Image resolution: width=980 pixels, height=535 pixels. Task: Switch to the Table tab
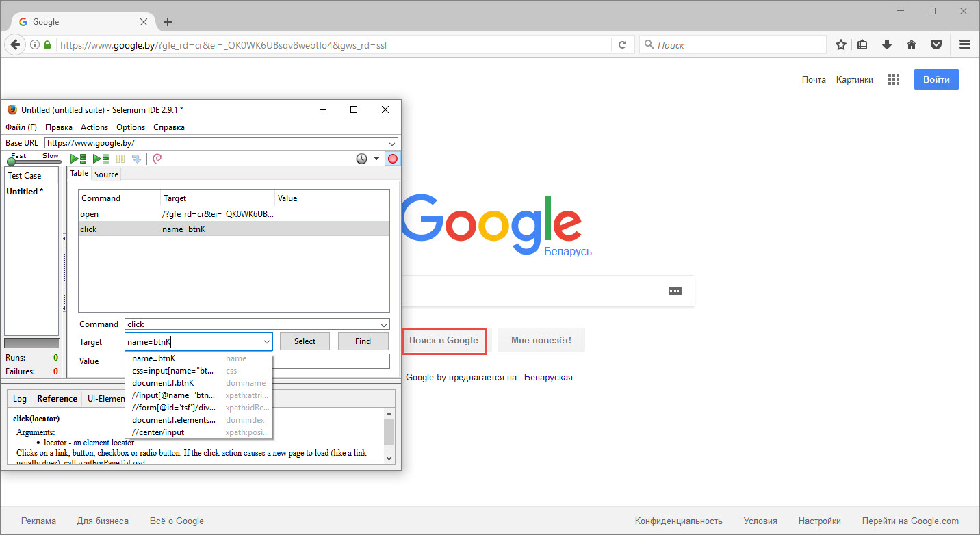[x=79, y=174]
